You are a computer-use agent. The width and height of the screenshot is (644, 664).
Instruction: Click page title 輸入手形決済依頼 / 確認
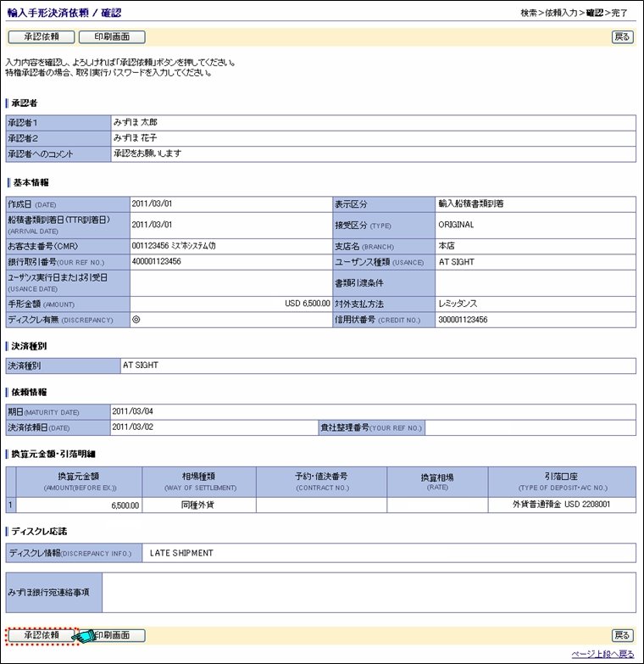[x=64, y=13]
